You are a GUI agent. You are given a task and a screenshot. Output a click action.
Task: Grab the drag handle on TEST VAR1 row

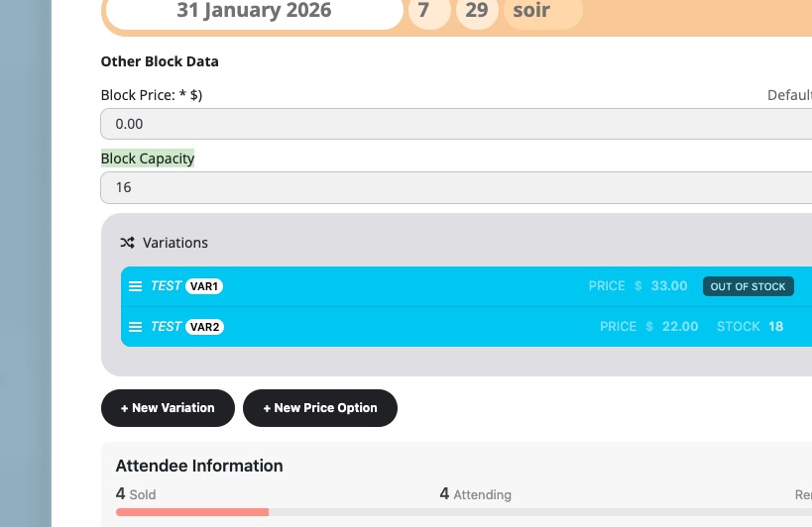[136, 286]
